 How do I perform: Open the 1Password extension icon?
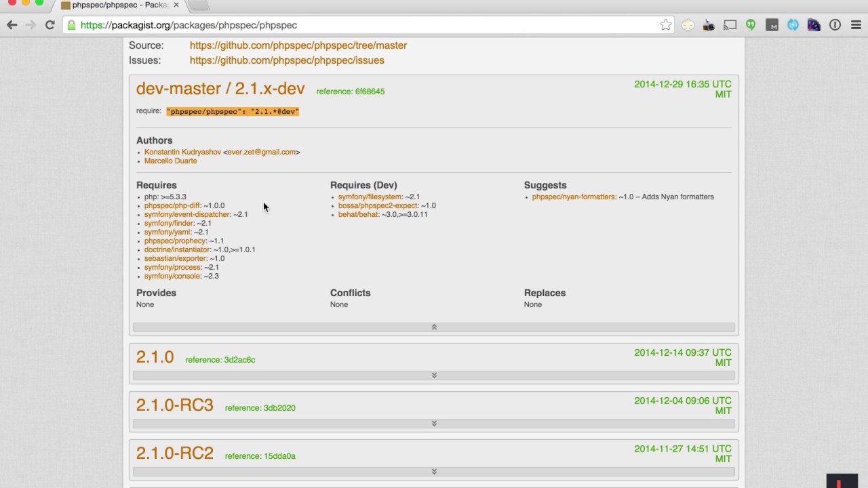click(835, 25)
